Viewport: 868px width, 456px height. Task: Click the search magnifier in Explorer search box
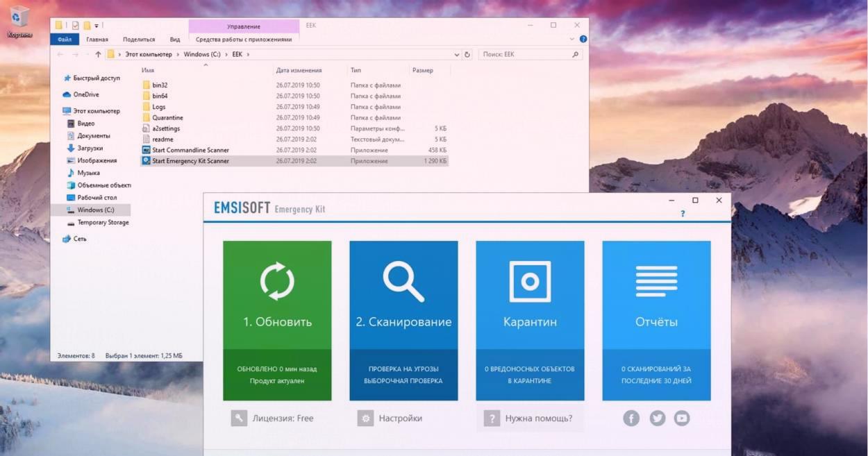(x=575, y=54)
